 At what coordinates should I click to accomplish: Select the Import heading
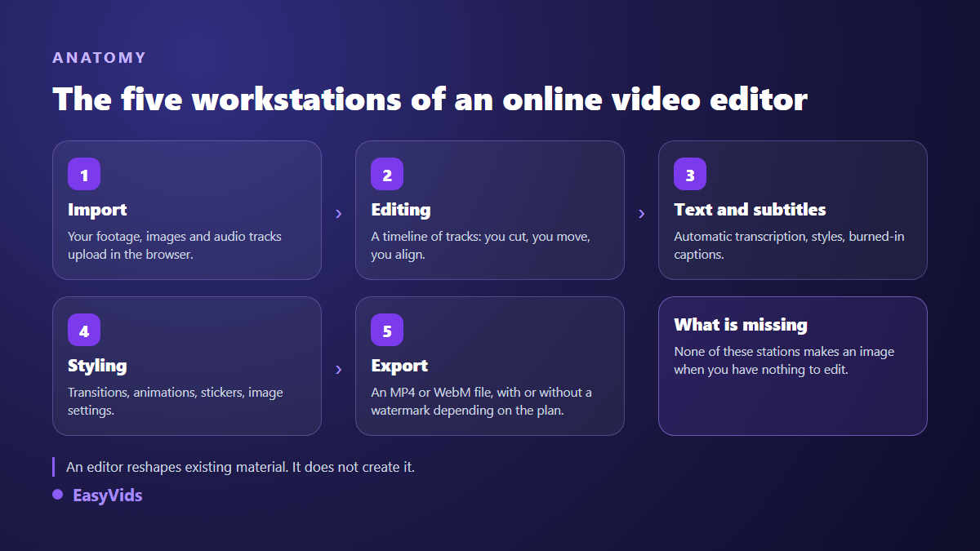click(97, 210)
